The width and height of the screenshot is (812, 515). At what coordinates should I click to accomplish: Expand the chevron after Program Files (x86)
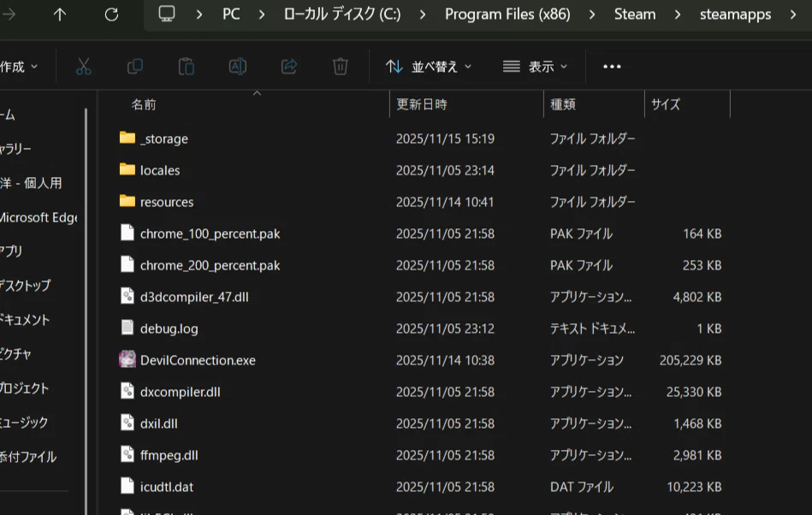coord(592,15)
